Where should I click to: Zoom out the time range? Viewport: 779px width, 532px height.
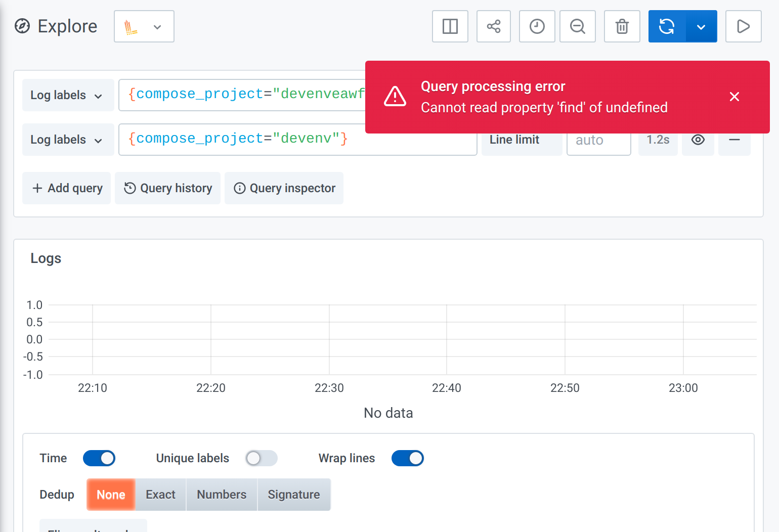577,26
